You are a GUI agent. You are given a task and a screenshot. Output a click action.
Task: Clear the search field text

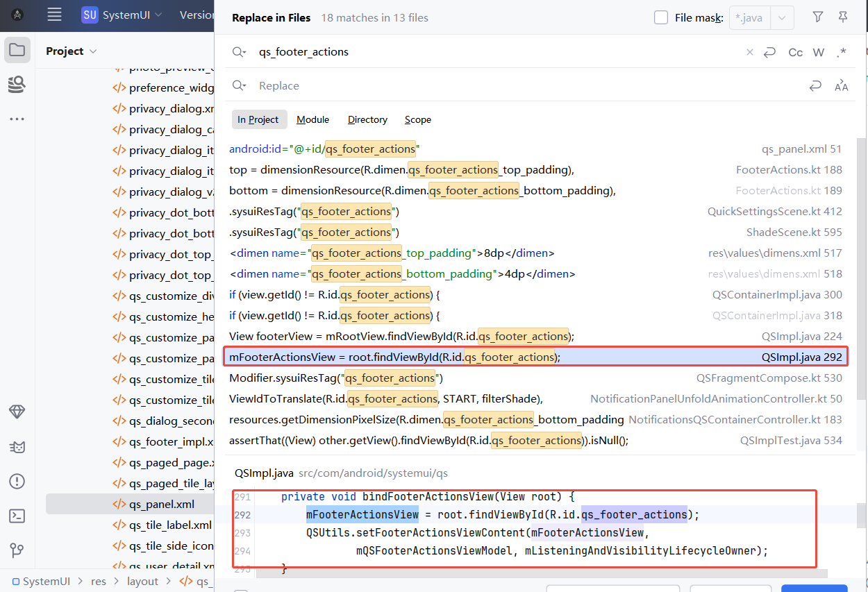pos(750,52)
